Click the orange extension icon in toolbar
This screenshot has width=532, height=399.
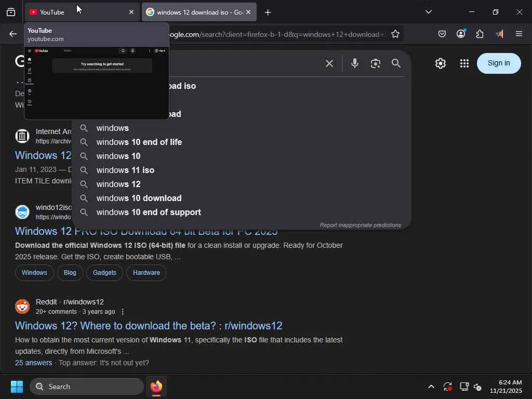[x=499, y=34]
